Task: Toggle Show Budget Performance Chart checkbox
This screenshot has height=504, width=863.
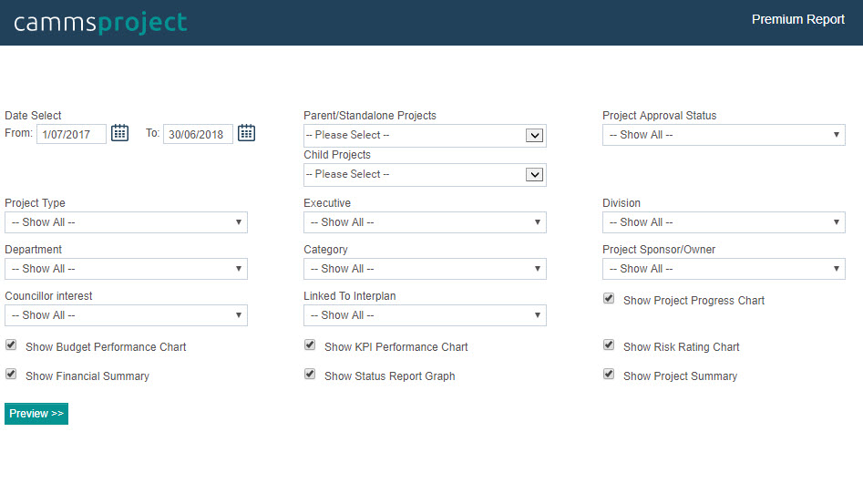Action: [11, 345]
